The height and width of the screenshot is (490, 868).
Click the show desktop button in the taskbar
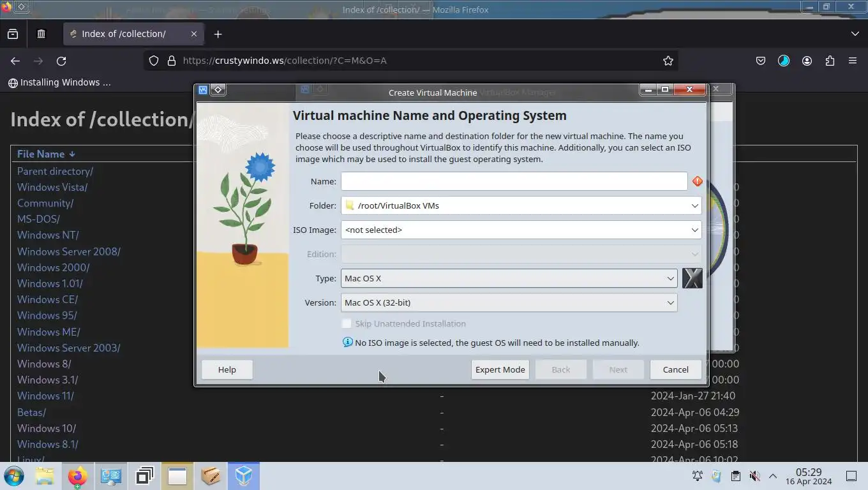click(851, 476)
